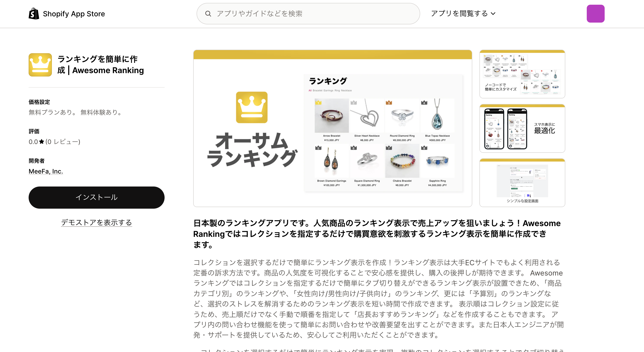Click the 0.0 (0 レビュー) rating text
Image resolution: width=644 pixels, height=352 pixels.
point(54,142)
